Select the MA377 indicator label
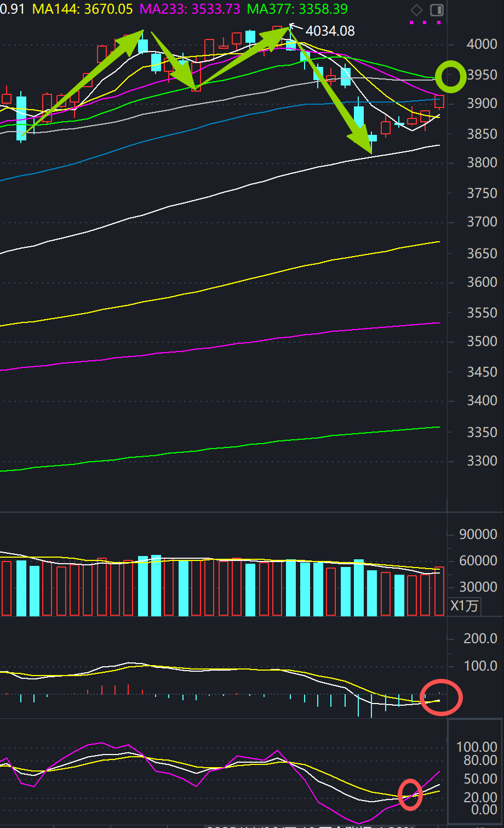Screen dimensions: 504x828 pyautogui.click(x=297, y=9)
